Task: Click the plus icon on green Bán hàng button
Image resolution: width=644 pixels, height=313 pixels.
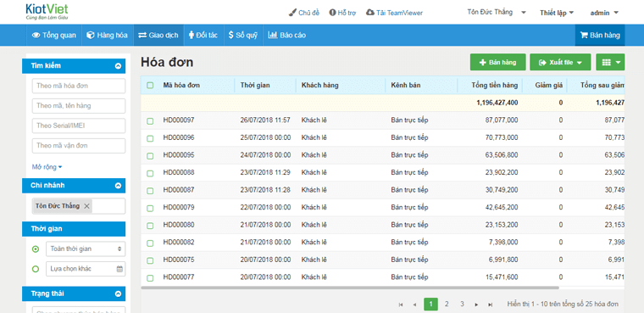Action: pyautogui.click(x=483, y=63)
